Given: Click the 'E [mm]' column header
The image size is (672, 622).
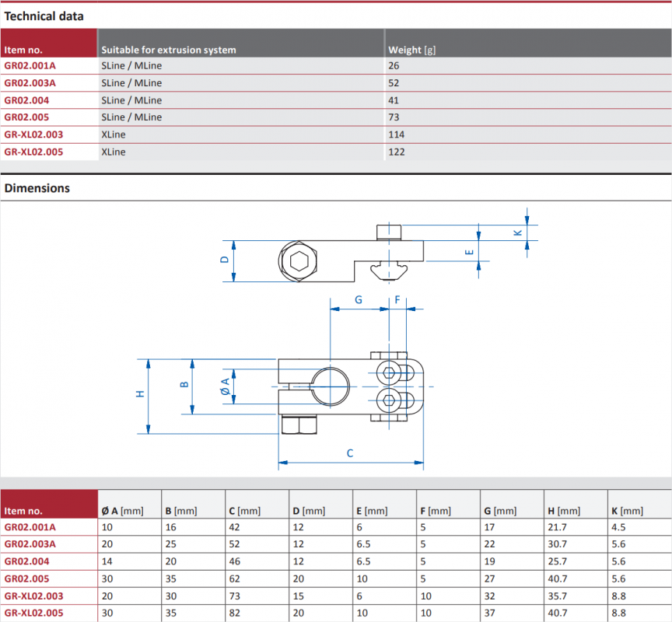Looking at the screenshot, I should tap(372, 511).
